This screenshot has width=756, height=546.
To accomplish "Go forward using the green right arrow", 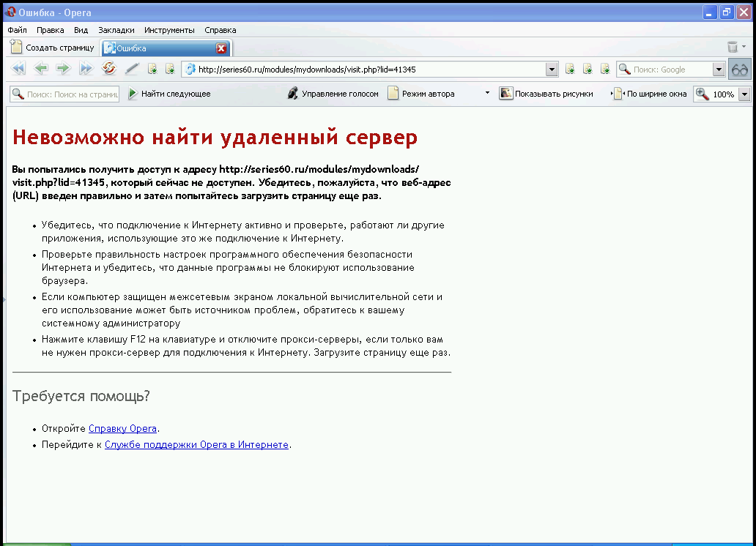I will point(63,68).
